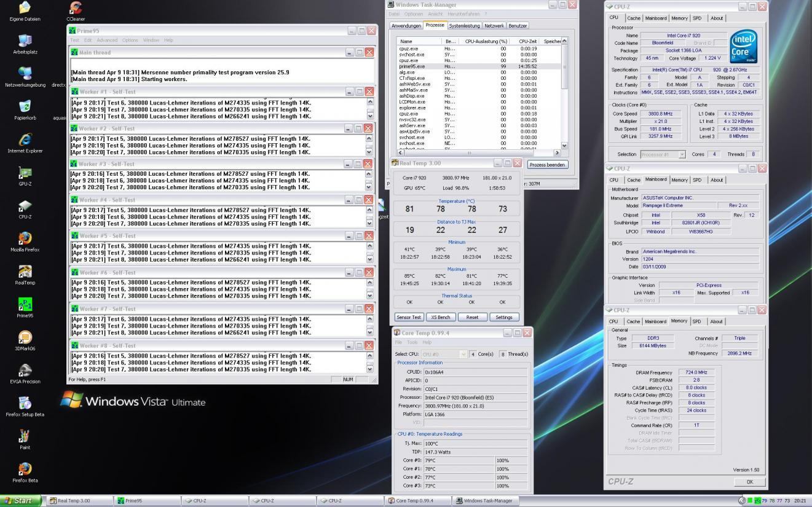This screenshot has height=507, width=812.
Task: Launch Mozilla Firefox from the desktop
Action: (x=25, y=242)
